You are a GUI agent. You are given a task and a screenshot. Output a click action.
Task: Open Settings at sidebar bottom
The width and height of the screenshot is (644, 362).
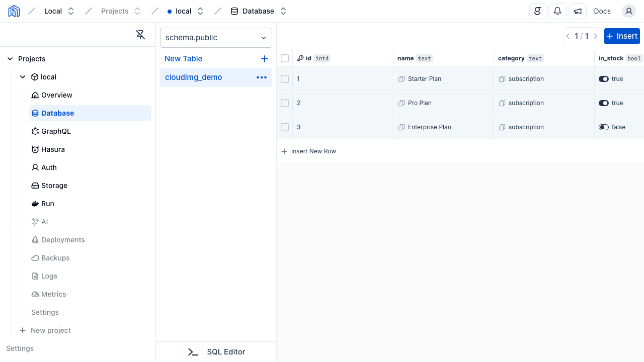coord(20,348)
